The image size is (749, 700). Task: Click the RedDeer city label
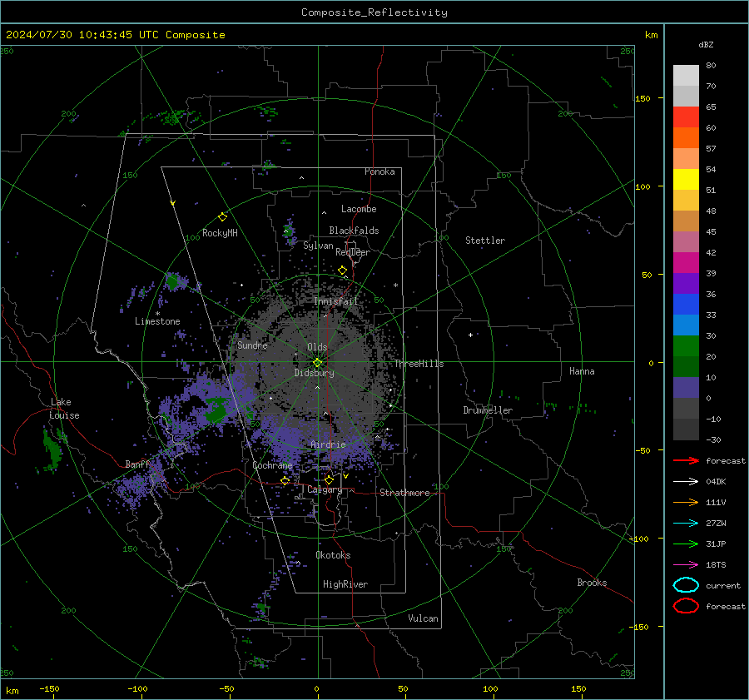tap(353, 252)
